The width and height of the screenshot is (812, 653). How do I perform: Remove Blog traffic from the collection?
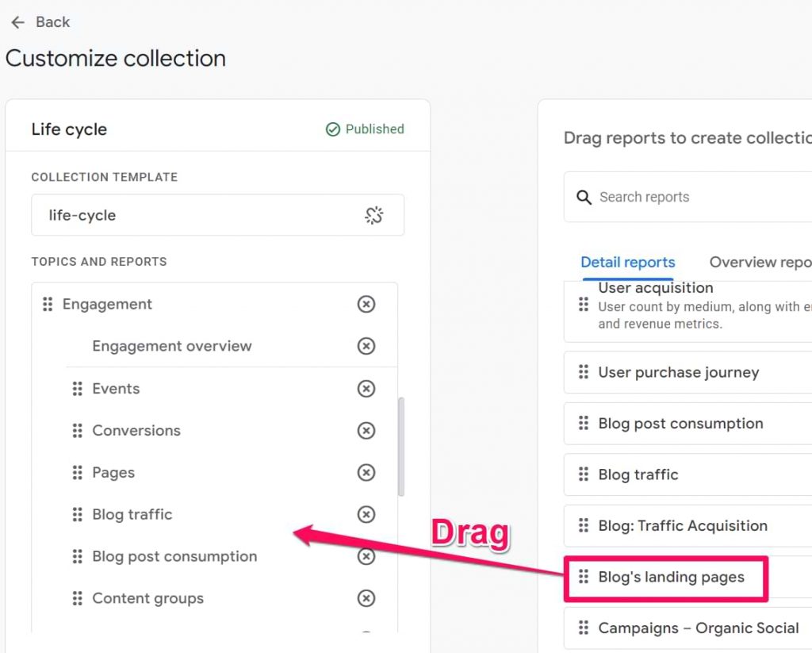tap(366, 514)
